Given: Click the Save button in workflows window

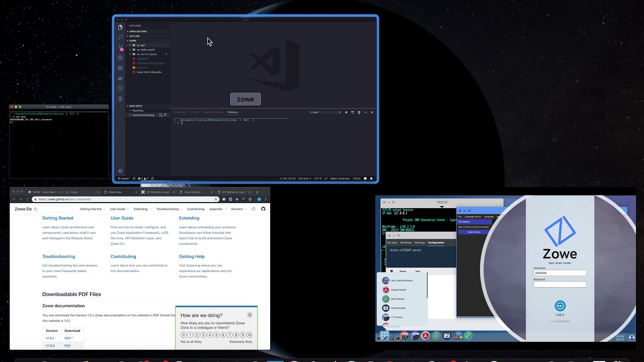Looking at the screenshot, I should coord(418,271).
